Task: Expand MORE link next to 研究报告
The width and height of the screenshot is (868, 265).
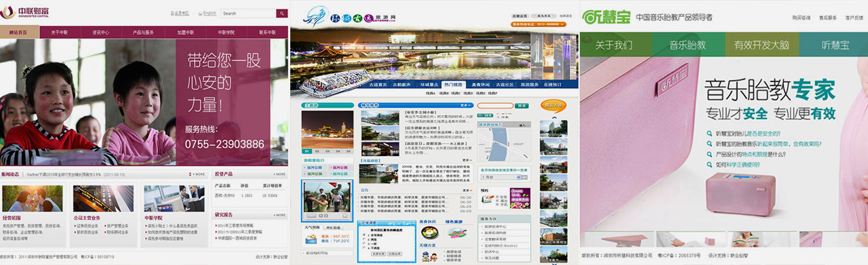Action: click(x=280, y=215)
